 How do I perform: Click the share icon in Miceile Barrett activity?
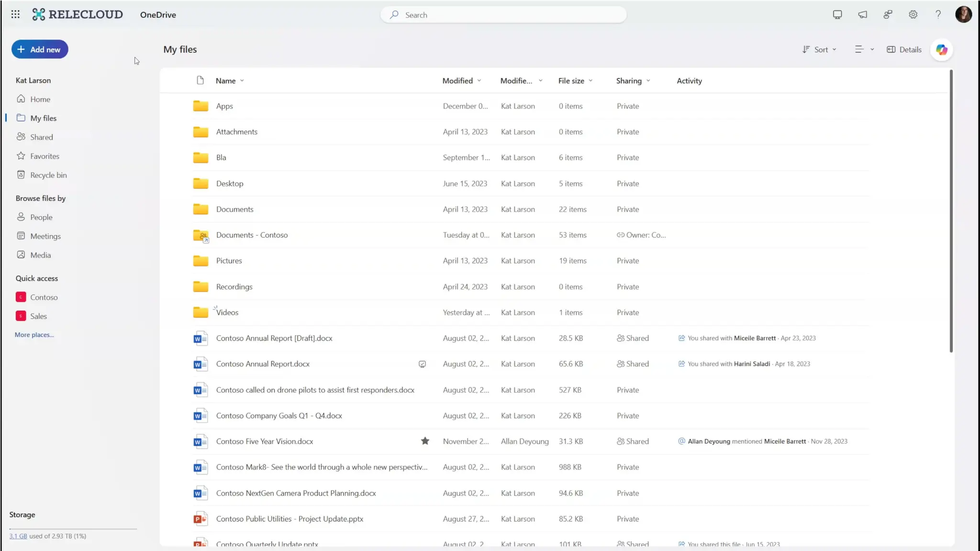(681, 338)
